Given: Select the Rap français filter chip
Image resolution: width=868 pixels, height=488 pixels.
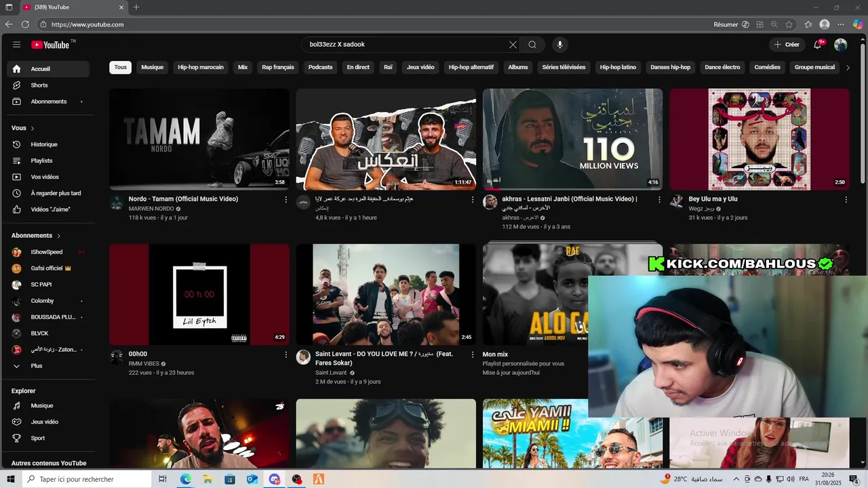Looking at the screenshot, I should click(278, 67).
